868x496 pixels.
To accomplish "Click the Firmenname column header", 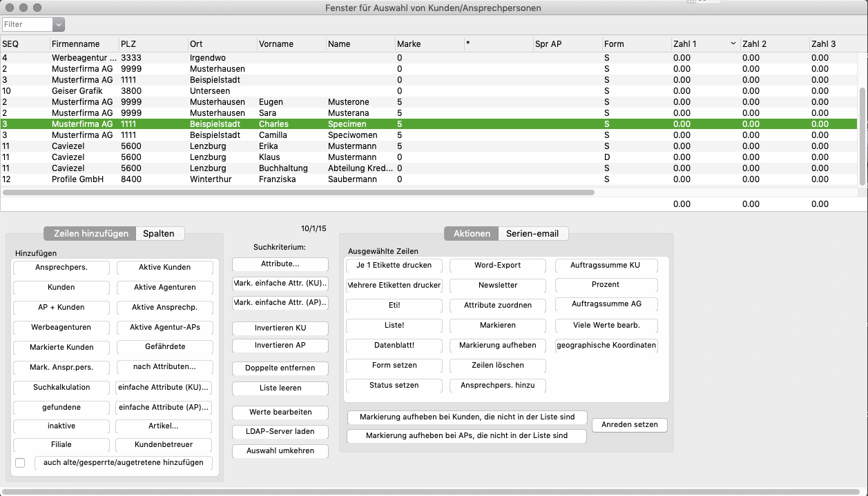I will (76, 43).
